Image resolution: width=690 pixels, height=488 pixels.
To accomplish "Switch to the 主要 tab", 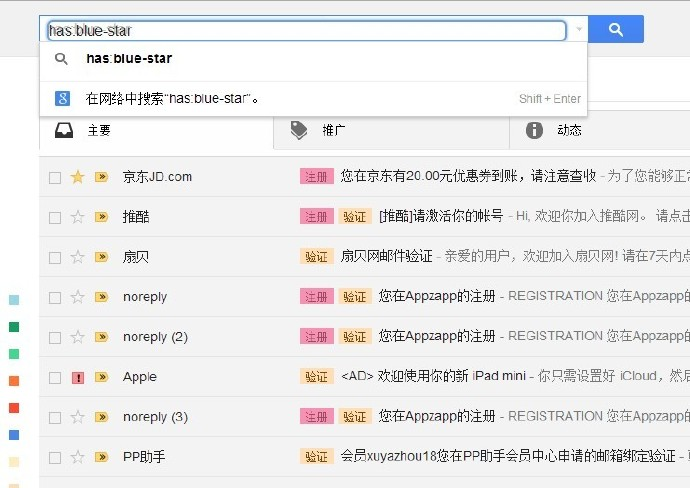I will 156,130.
